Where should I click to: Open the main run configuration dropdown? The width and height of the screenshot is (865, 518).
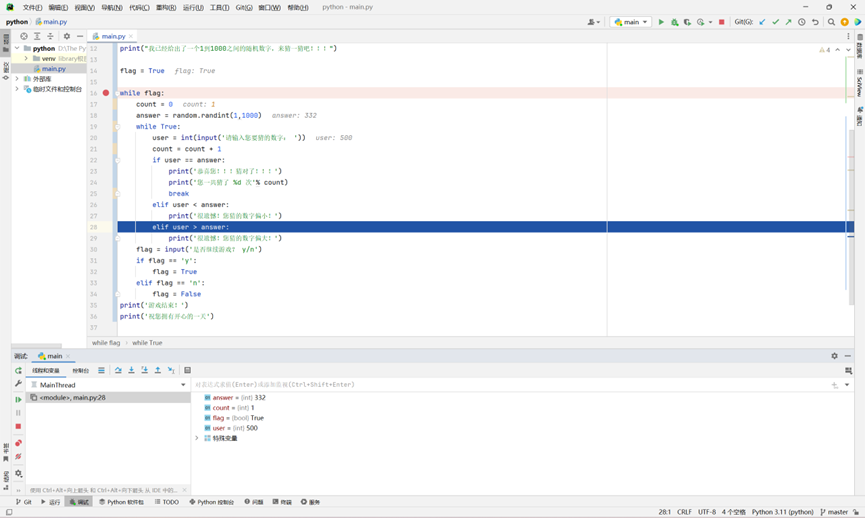pyautogui.click(x=631, y=22)
